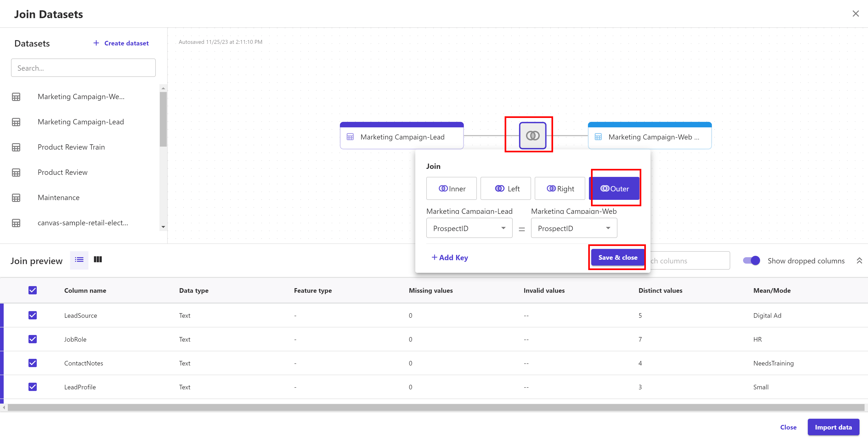Switch join preview to list view icon
The image size is (868, 438).
pos(79,259)
